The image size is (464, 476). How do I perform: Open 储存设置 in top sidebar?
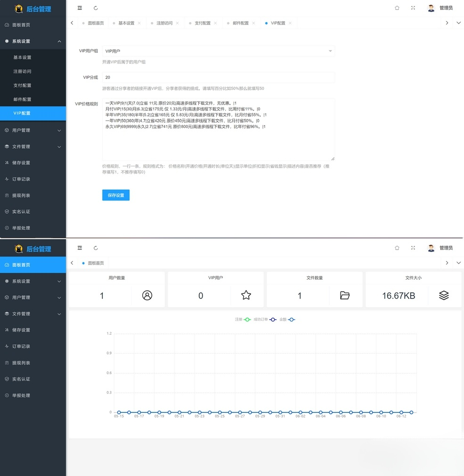pos(33,163)
